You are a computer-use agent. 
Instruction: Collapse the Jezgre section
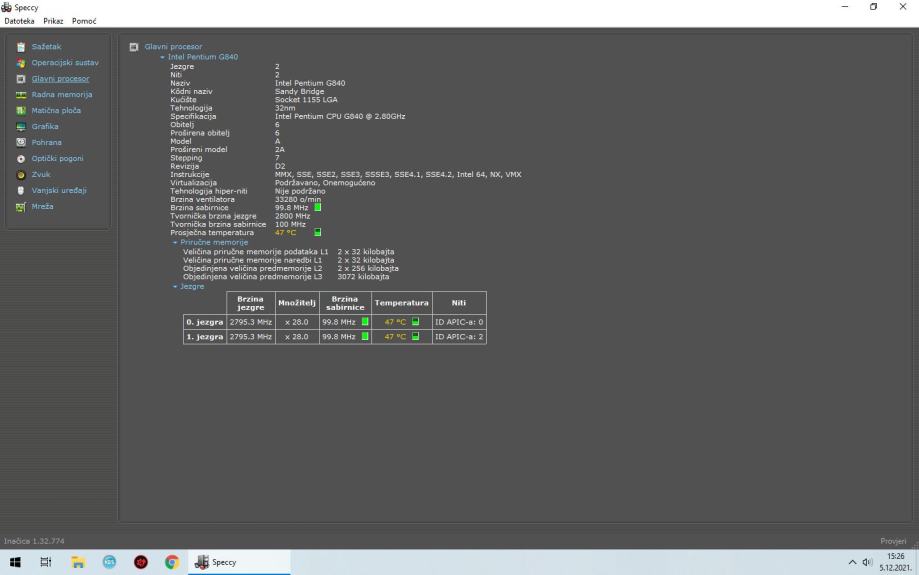(x=175, y=287)
